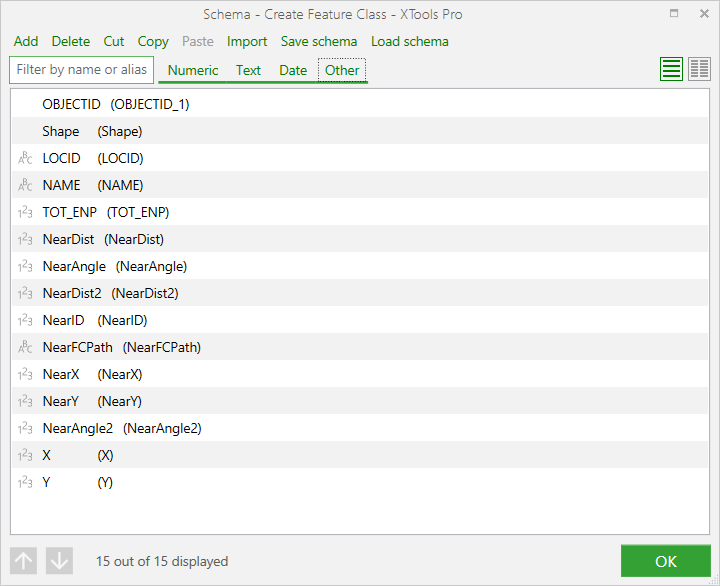Click Load schema
720x586 pixels.
tap(410, 41)
